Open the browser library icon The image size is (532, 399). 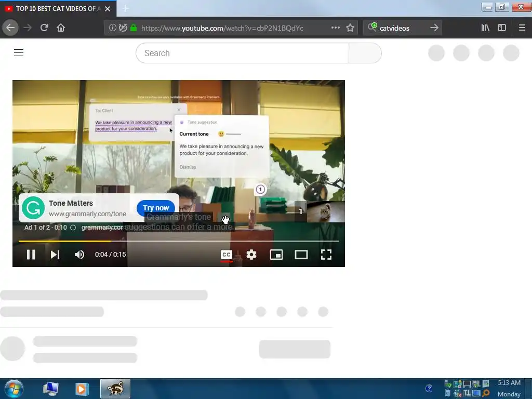point(485,28)
